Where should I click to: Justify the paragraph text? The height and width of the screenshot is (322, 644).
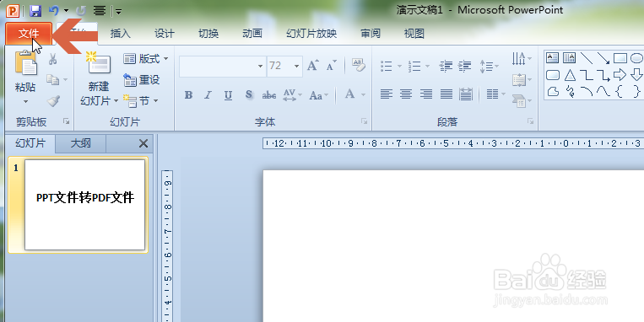click(x=446, y=94)
